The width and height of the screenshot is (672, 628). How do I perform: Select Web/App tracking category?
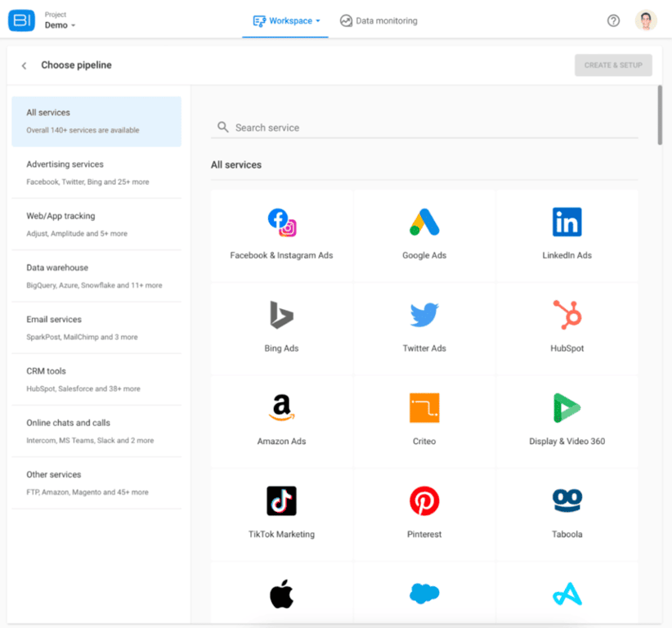pyautogui.click(x=96, y=224)
